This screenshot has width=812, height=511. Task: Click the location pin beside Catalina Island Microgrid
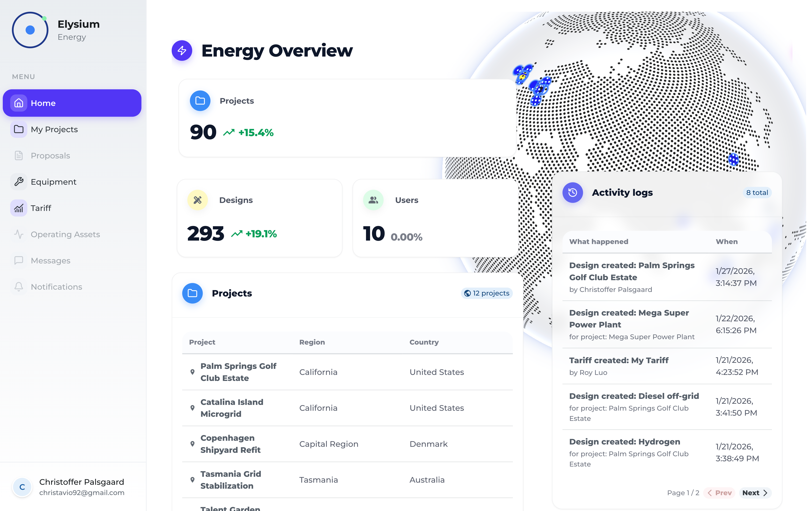point(192,408)
